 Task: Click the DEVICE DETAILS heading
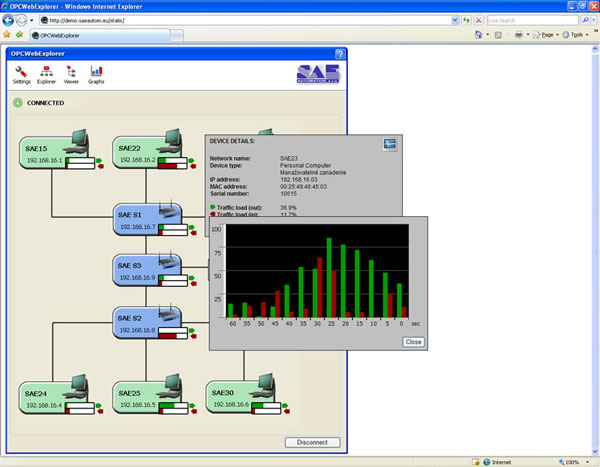tap(232, 141)
